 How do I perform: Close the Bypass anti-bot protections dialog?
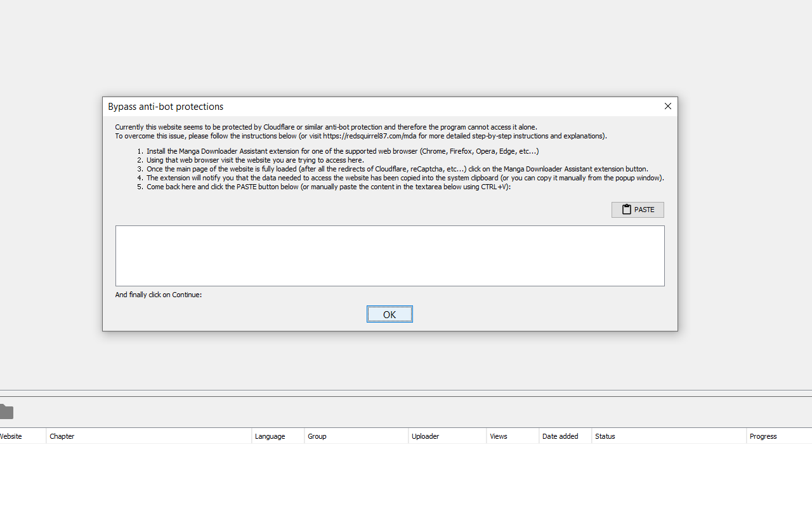coord(667,106)
